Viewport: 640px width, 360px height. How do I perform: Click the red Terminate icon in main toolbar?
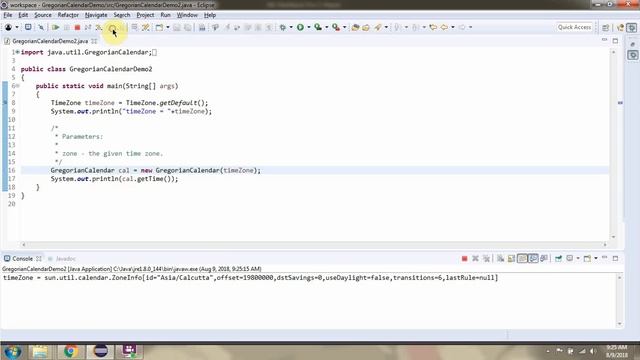(x=77, y=27)
